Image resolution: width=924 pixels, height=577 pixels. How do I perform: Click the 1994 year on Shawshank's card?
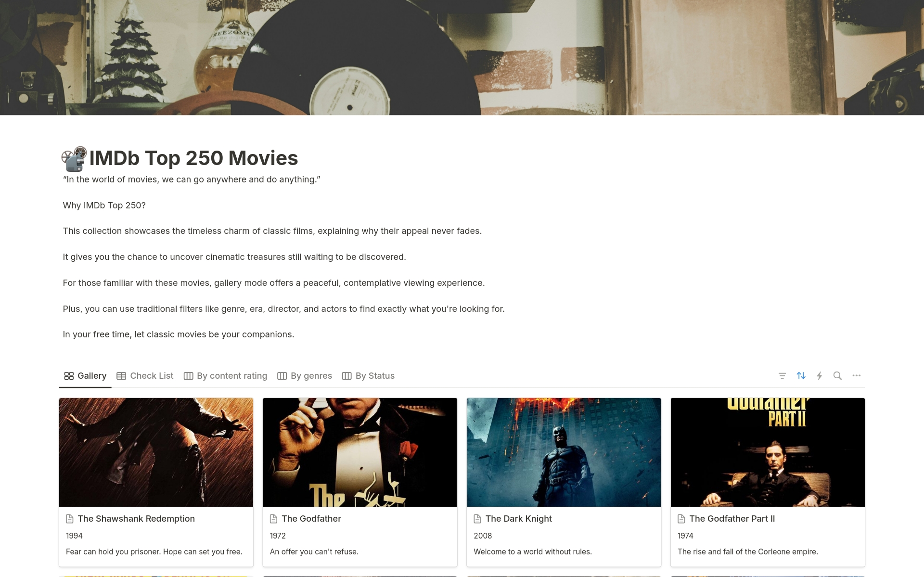(74, 536)
